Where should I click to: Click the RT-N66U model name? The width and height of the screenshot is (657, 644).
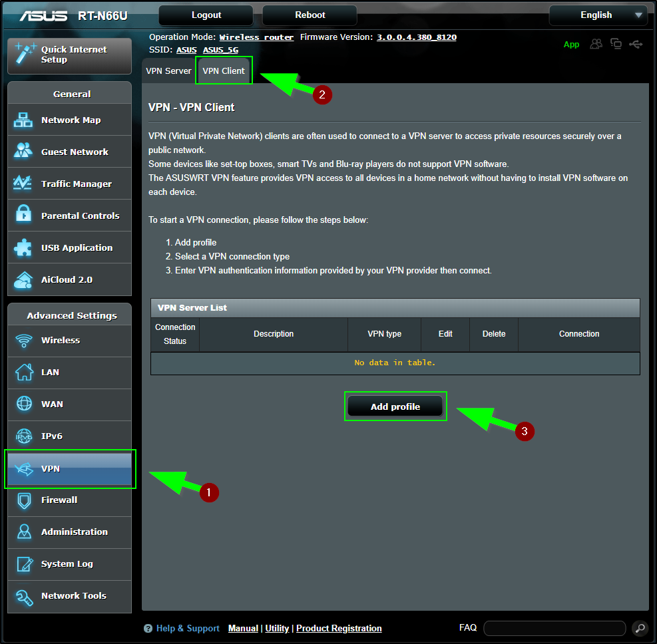coord(103,16)
